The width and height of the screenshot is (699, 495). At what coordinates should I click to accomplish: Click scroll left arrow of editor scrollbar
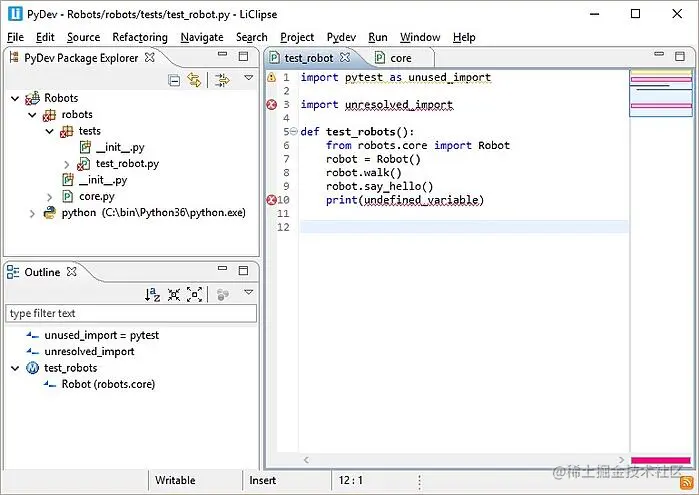click(x=306, y=460)
